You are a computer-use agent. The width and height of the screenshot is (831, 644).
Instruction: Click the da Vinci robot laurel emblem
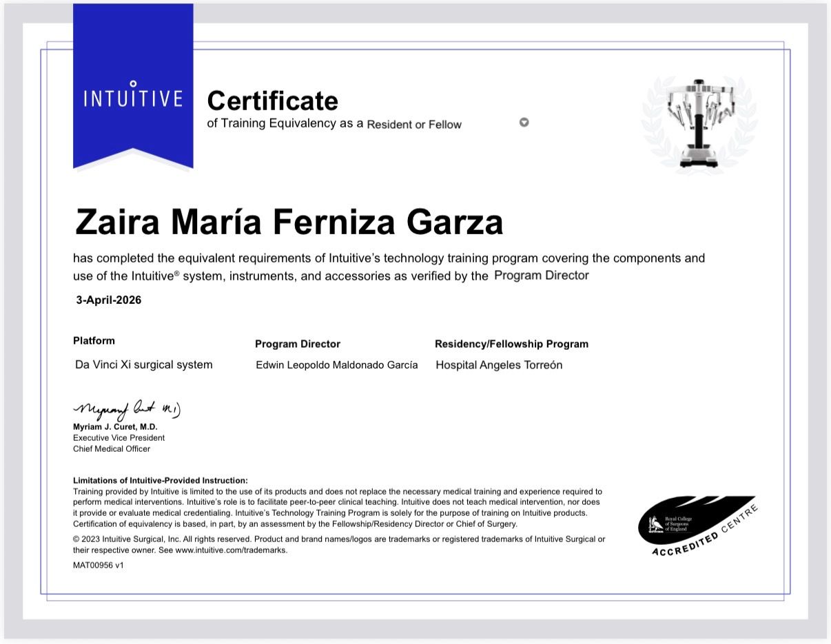(x=699, y=123)
